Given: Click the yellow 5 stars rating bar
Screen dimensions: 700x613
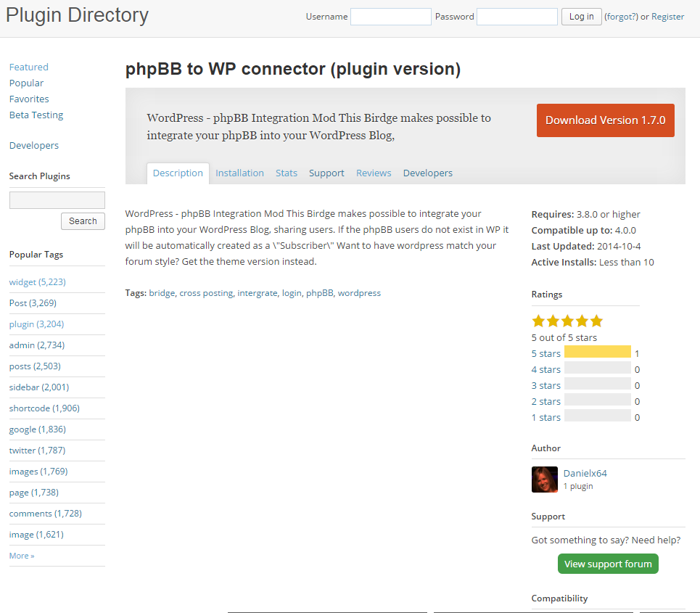Looking at the screenshot, I should [x=598, y=352].
